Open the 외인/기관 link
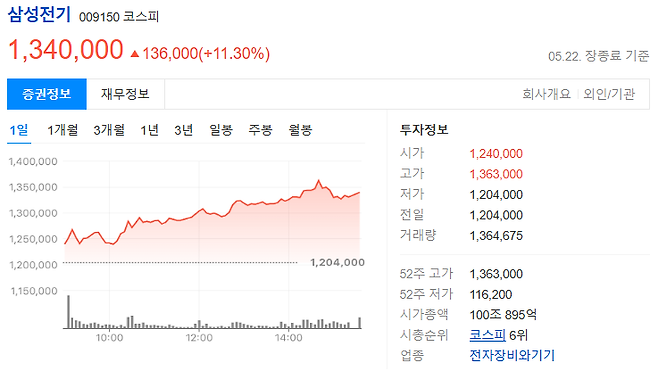 click(609, 94)
